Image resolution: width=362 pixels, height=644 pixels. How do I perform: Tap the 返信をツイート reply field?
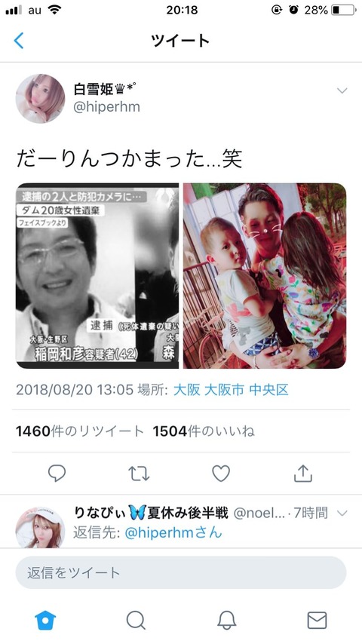click(181, 572)
